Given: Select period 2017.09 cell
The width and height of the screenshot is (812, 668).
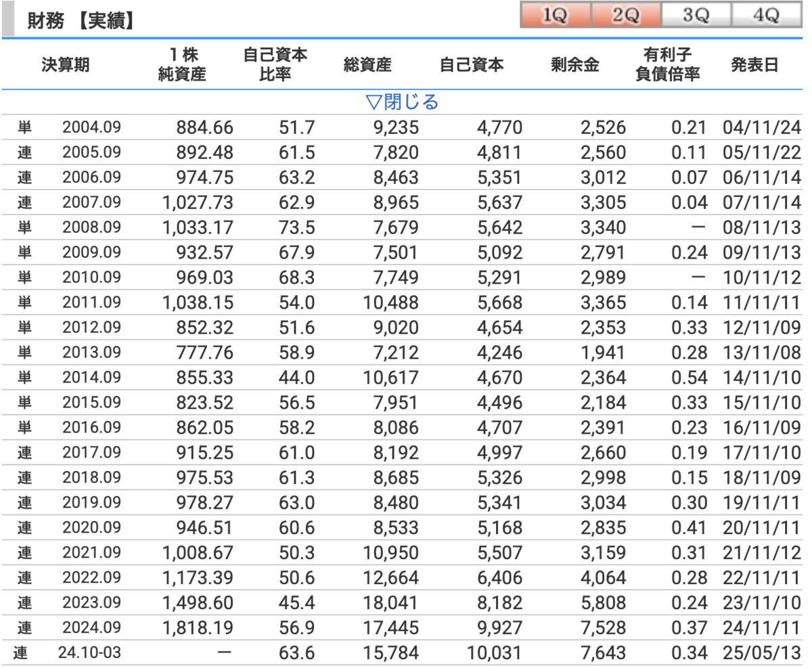Looking at the screenshot, I should [91, 453].
